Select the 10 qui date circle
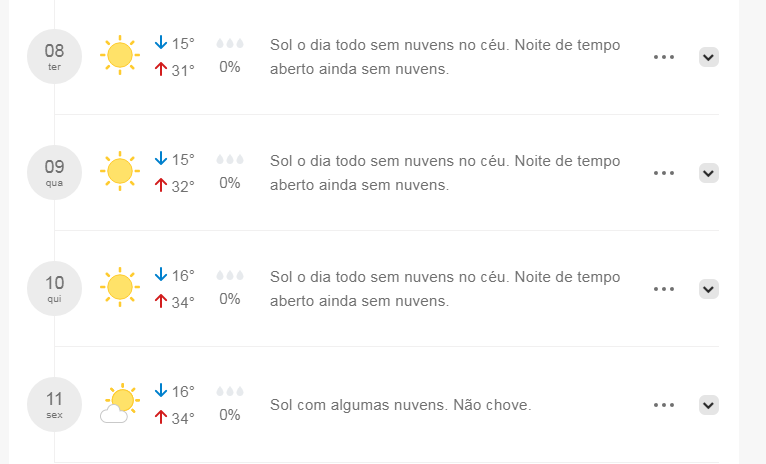This screenshot has height=464, width=766. pos(54,289)
